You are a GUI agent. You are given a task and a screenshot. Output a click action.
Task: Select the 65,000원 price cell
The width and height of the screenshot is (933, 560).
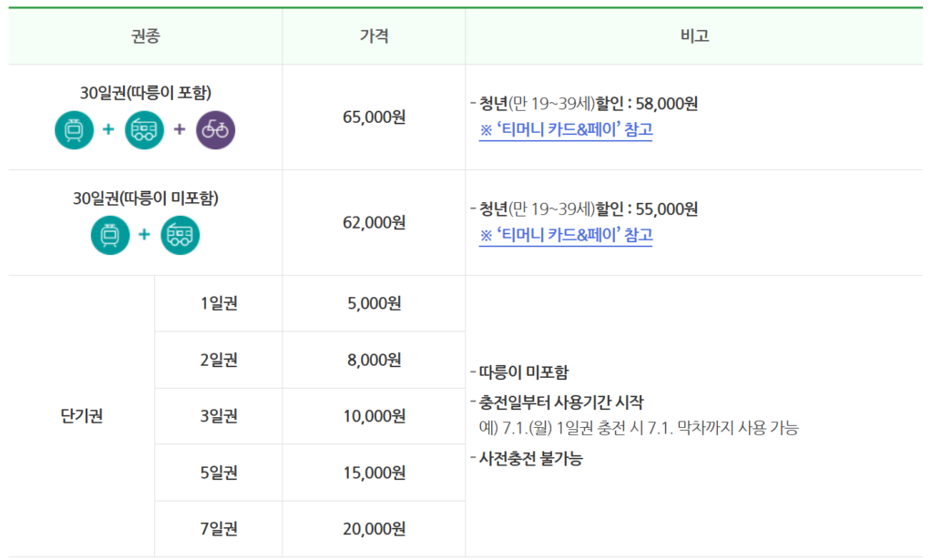point(374,117)
